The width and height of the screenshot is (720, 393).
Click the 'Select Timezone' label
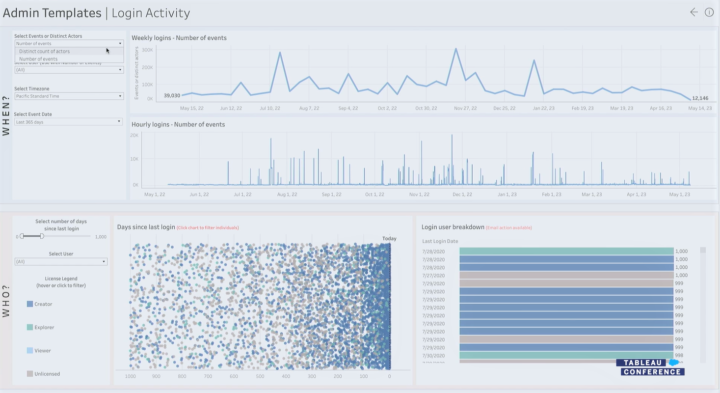[32, 89]
